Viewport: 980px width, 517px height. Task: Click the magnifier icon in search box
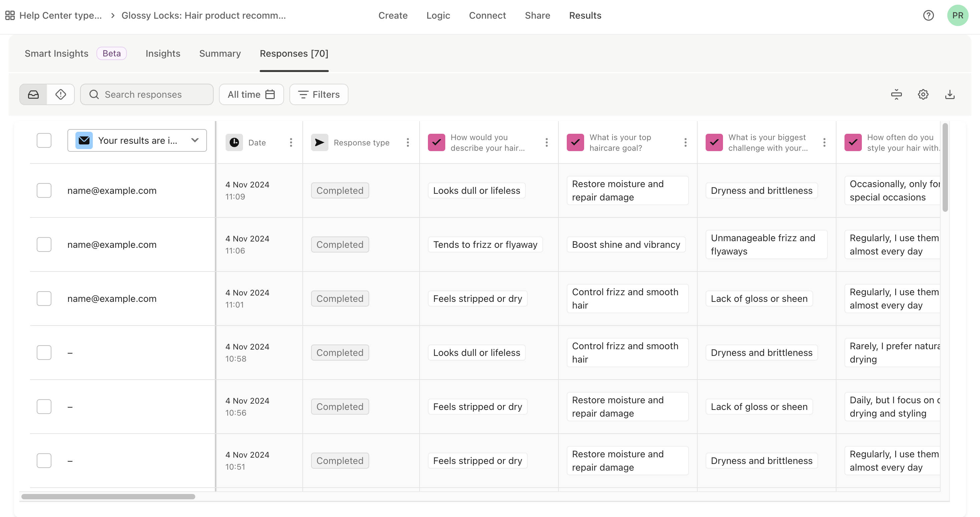[x=94, y=94]
